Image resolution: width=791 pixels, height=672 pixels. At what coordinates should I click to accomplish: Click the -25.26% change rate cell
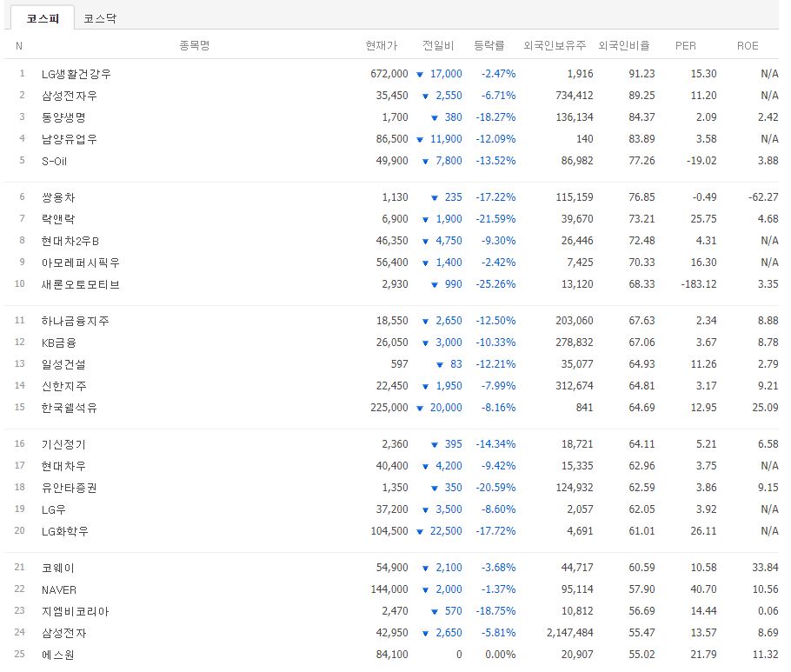point(495,284)
